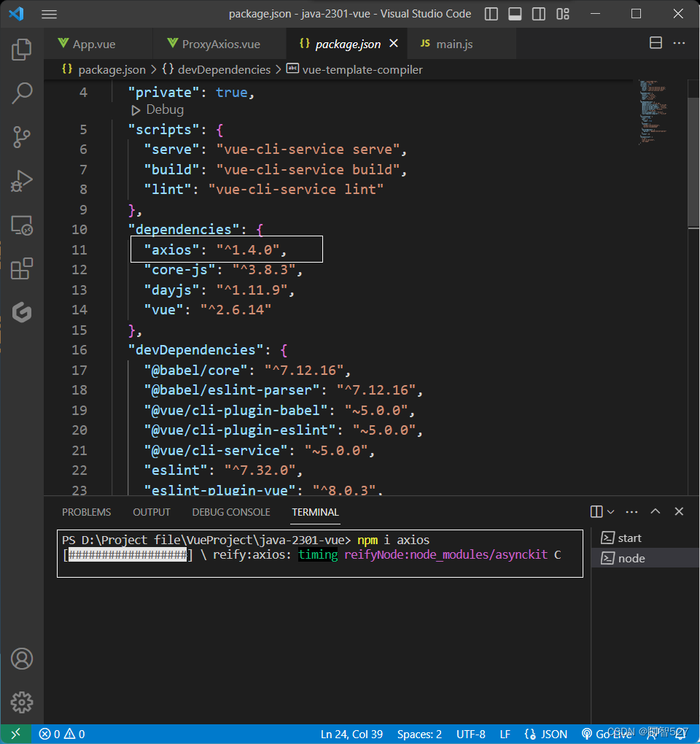700x744 pixels.
Task: Maximize the panel with the chevron up
Action: [x=656, y=511]
